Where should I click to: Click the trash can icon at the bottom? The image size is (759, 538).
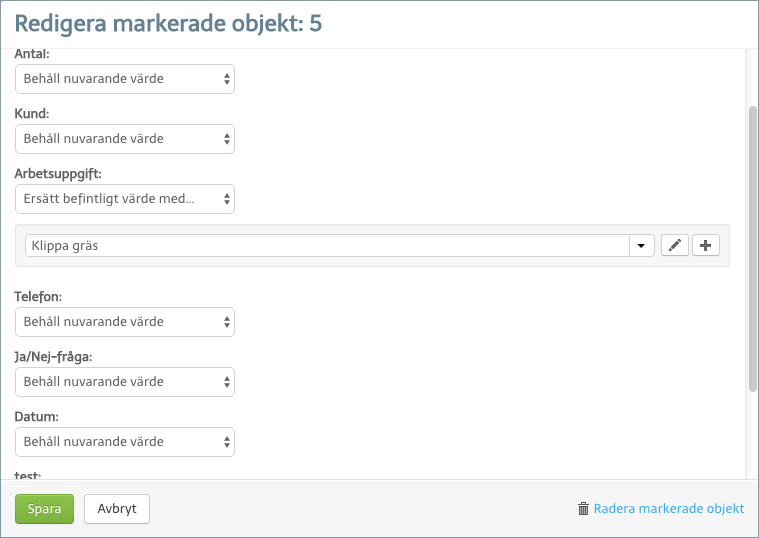click(x=583, y=508)
